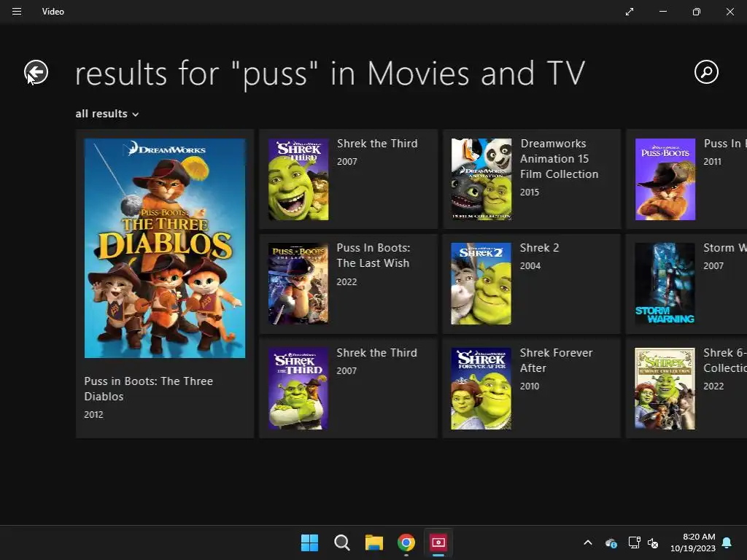Open the Shrek 2 poster
The width and height of the screenshot is (747, 560).
tap(481, 284)
